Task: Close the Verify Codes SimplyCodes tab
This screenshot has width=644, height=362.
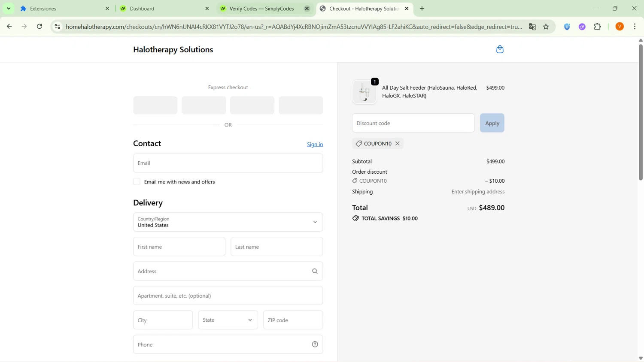Action: click(307, 9)
